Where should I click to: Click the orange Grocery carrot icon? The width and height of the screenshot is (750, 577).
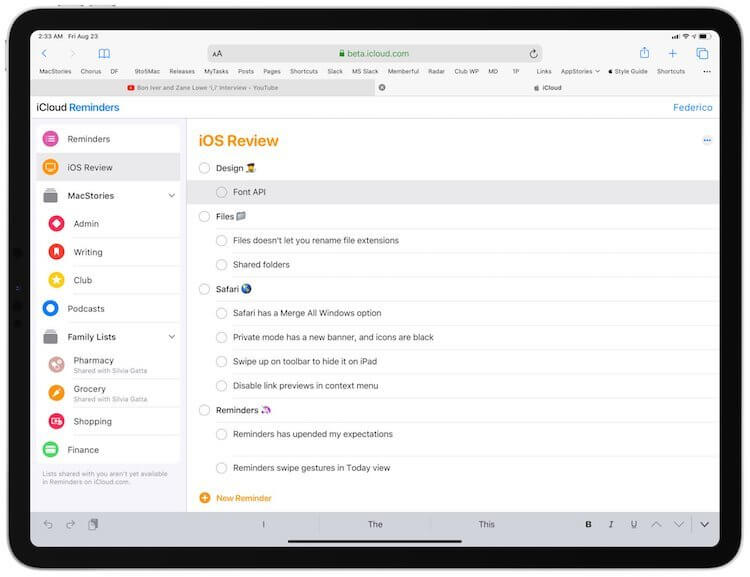tap(56, 393)
